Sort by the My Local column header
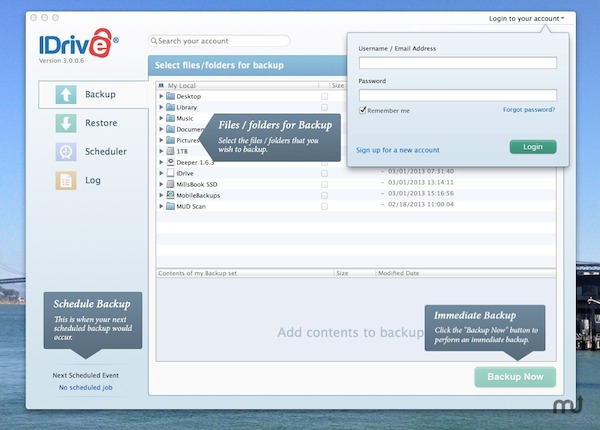This screenshot has height=430, width=600. click(x=237, y=85)
